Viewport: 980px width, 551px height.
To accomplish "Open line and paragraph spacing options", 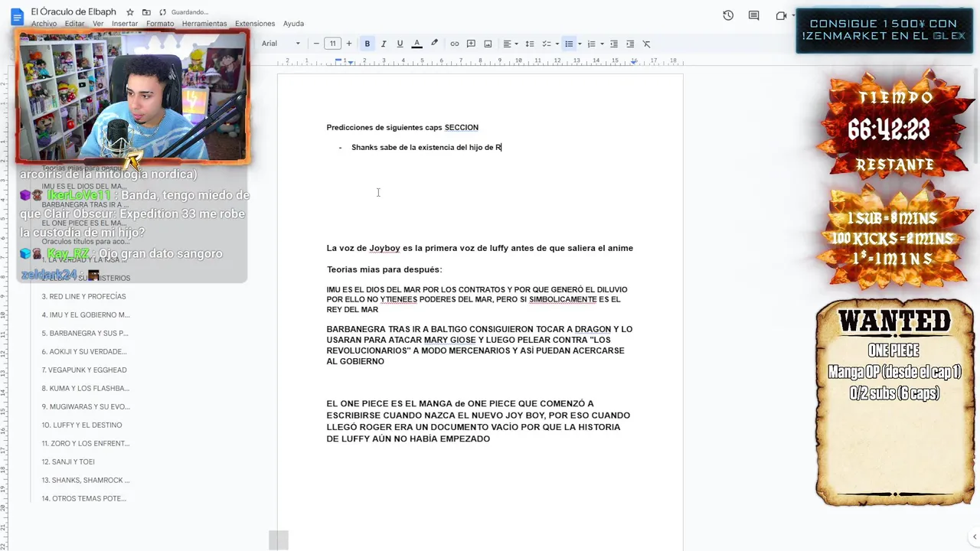I will tap(530, 44).
